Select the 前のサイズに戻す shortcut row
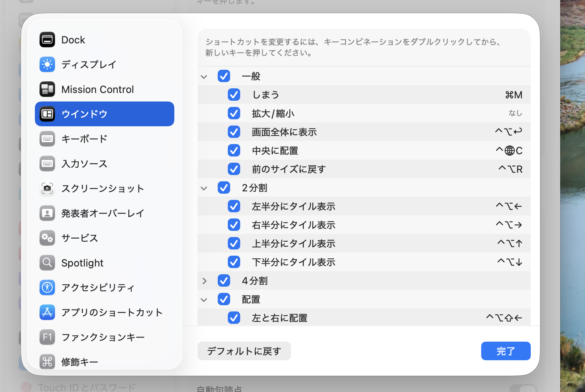 (x=364, y=169)
